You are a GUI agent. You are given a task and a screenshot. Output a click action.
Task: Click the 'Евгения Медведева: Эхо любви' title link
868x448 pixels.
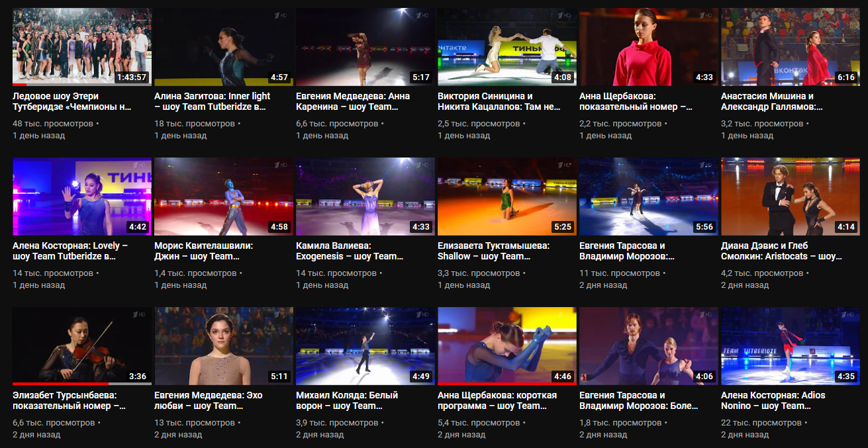click(x=208, y=400)
